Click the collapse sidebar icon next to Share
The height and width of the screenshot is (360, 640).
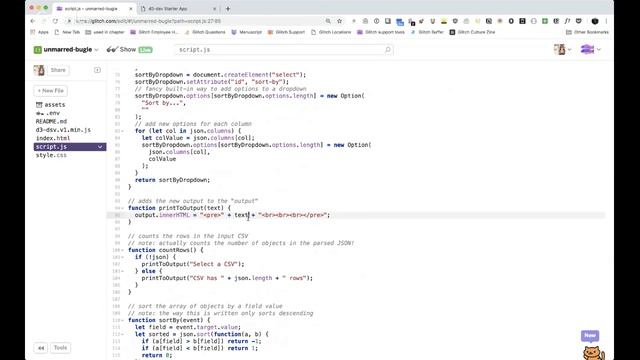tap(97, 70)
